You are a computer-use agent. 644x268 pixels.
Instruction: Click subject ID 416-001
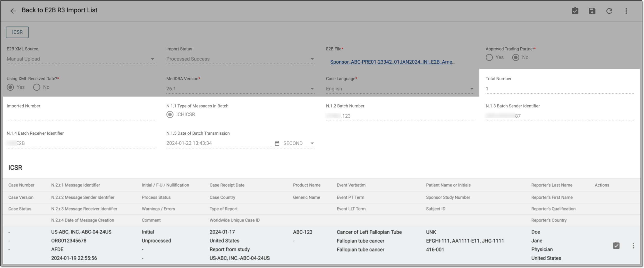pos(435,249)
